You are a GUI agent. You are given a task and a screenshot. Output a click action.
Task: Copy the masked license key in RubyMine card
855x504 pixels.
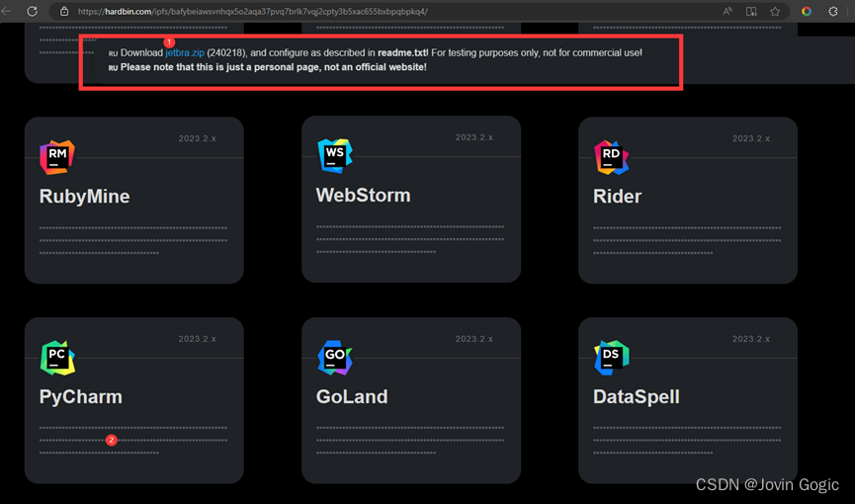pyautogui.click(x=133, y=240)
